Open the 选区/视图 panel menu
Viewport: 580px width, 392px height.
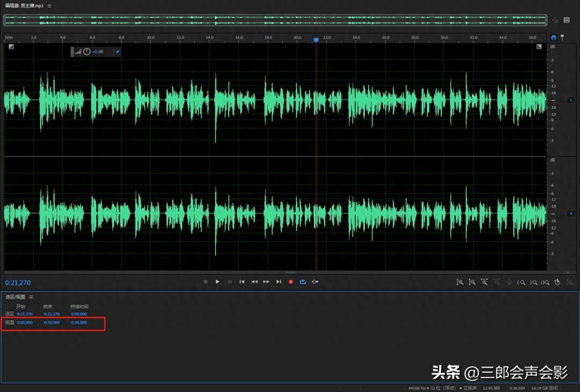pos(31,297)
